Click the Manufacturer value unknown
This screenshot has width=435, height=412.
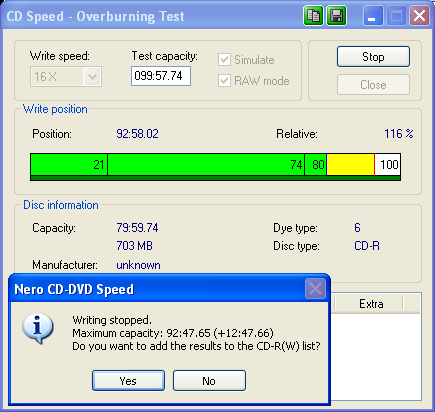tap(138, 265)
